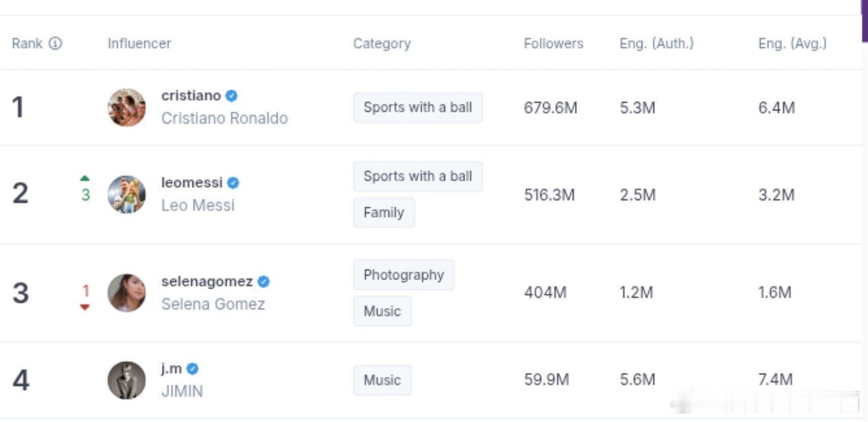Sort by the Followers column header

coord(553,44)
